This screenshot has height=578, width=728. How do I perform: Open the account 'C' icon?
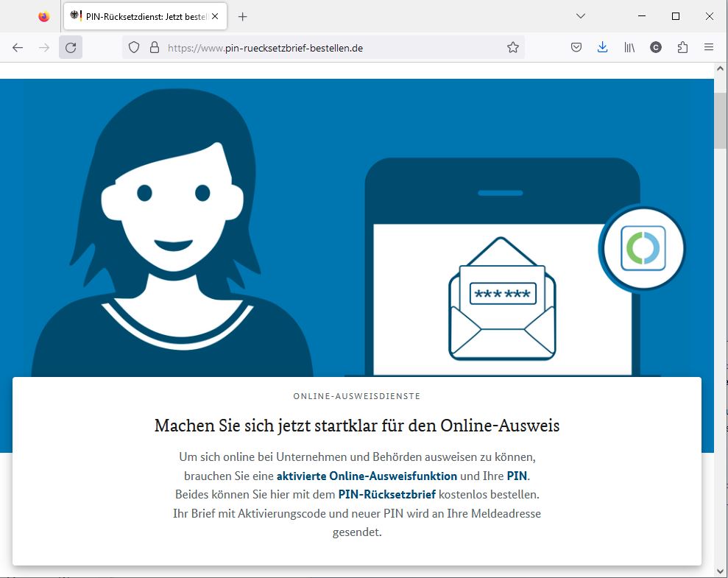coord(656,47)
